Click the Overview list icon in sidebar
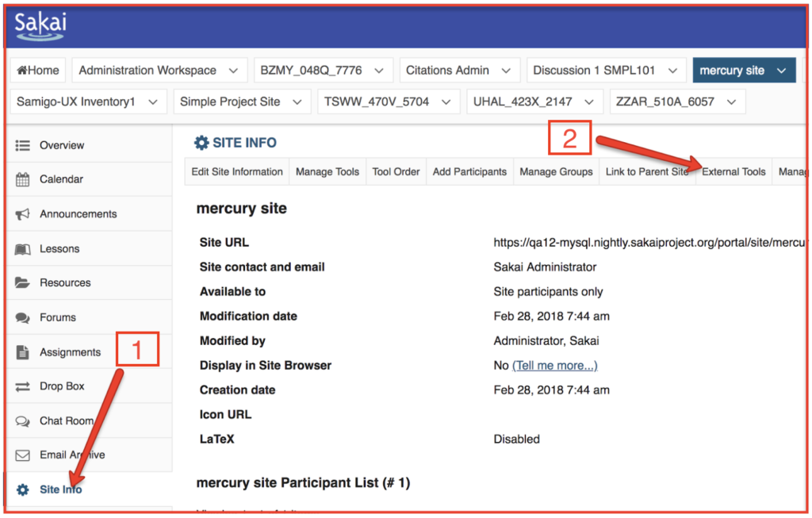Screen dimensions: 812x518 tap(23, 145)
